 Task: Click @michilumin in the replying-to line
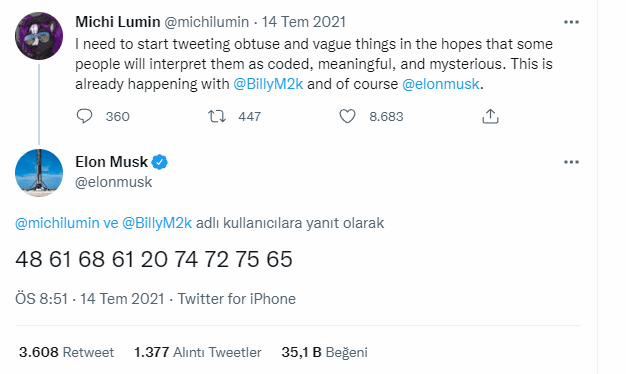click(57, 223)
